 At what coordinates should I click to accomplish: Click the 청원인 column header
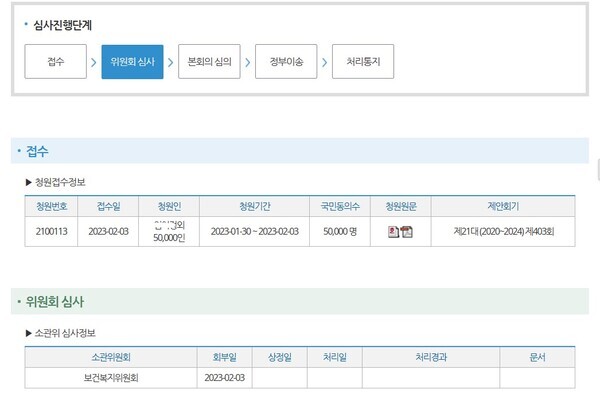coord(169,206)
